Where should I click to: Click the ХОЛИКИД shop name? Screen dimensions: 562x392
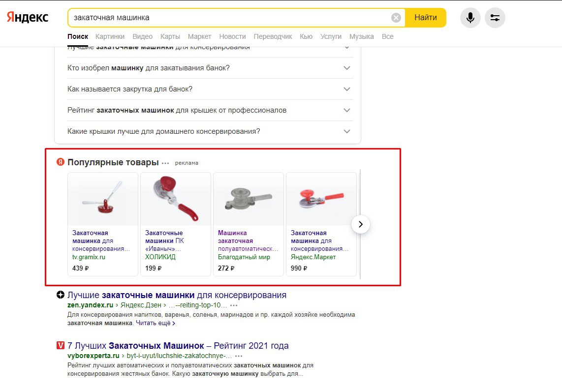160,257
